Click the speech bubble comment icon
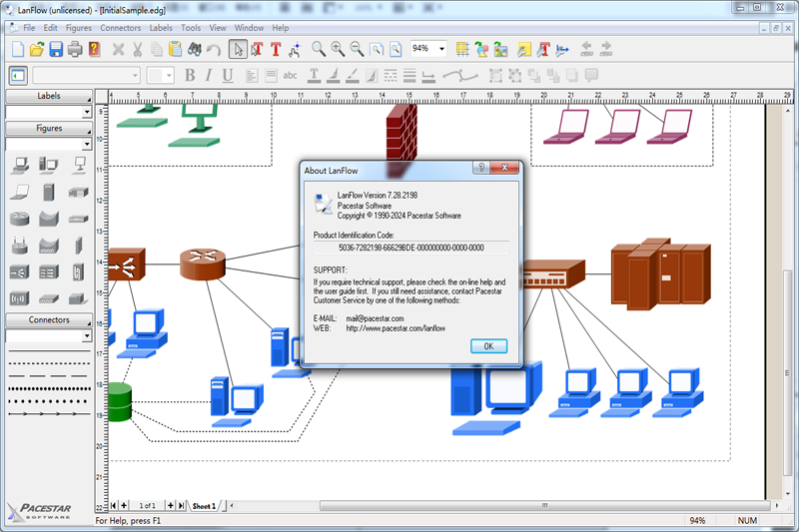The height and width of the screenshot is (532, 799). click(x=591, y=75)
